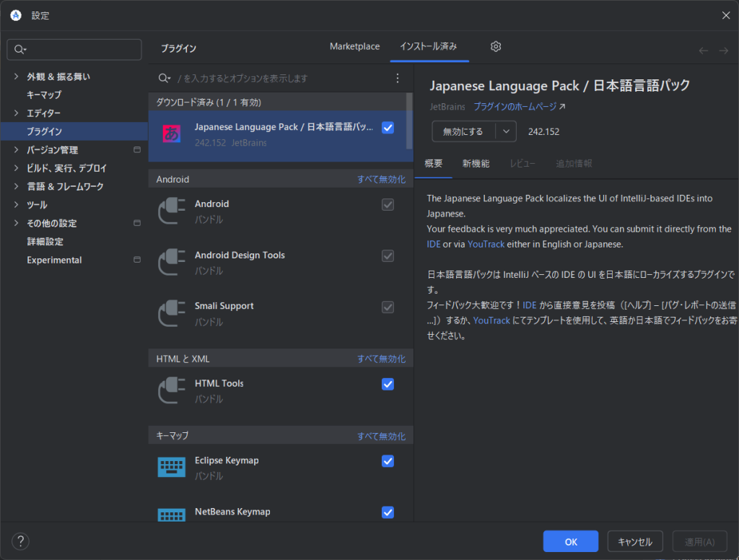Focus the plugin search input field
The height and width of the screenshot is (560, 739).
283,78
